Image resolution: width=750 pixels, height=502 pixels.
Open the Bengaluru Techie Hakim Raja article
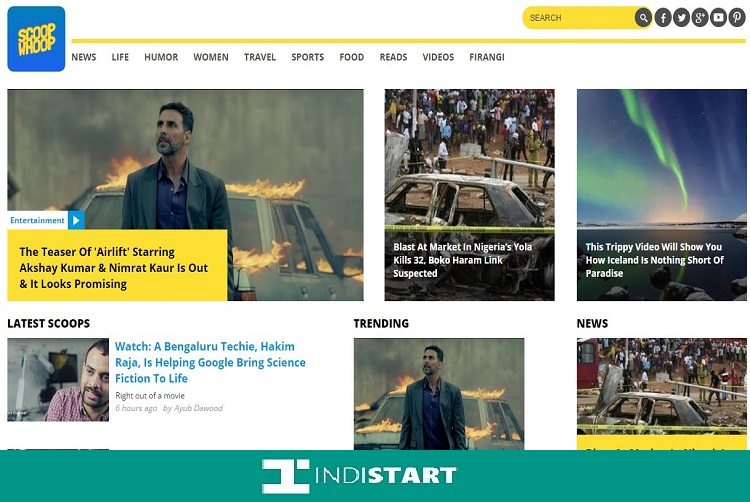210,362
